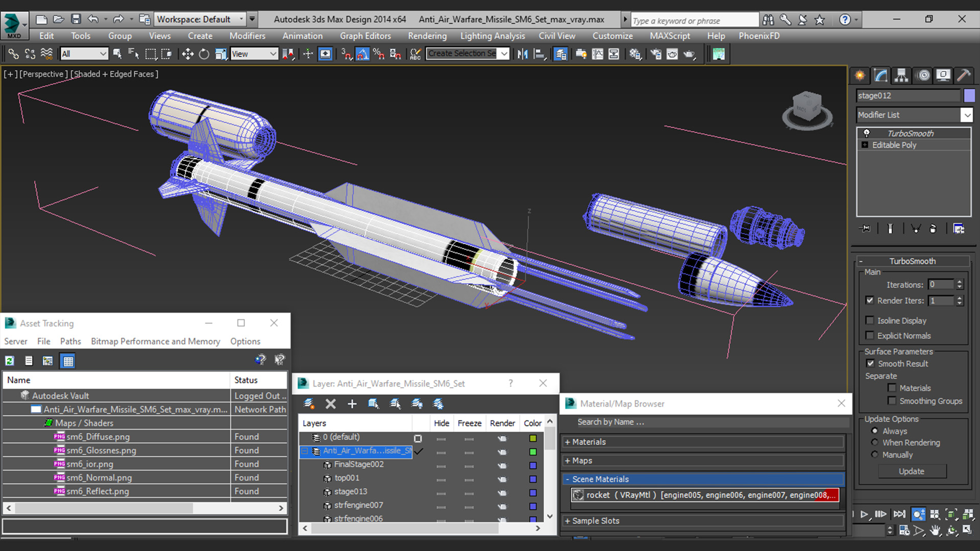Activate the Select and Uniform Scale tool

point(221,54)
